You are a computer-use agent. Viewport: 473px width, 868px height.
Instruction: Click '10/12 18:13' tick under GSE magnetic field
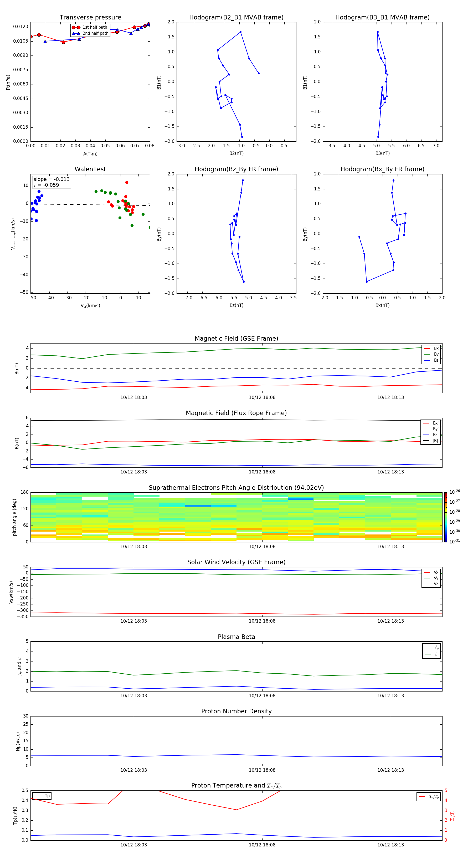(x=390, y=398)
